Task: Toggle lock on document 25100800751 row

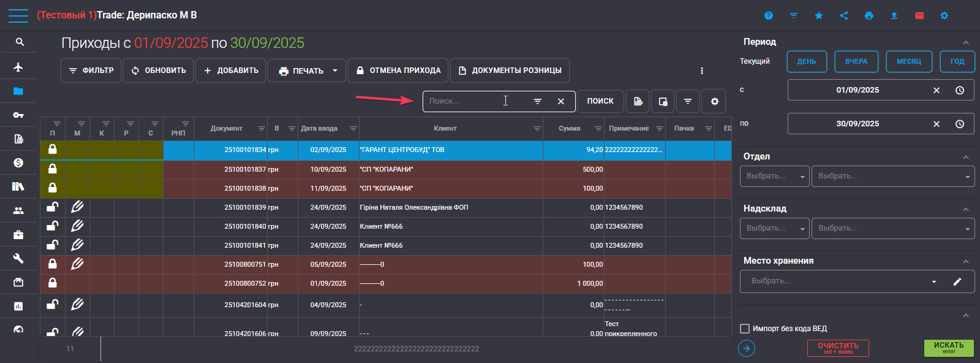Action: coord(53,264)
